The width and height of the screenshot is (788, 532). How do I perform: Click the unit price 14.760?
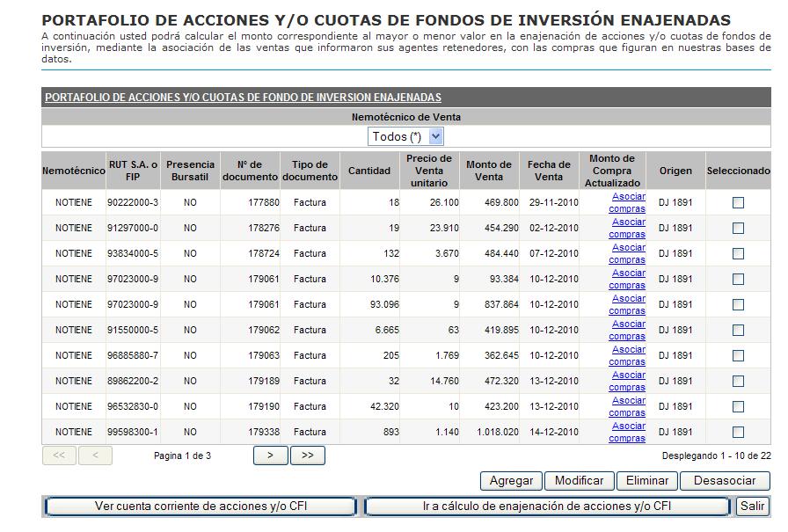(444, 382)
